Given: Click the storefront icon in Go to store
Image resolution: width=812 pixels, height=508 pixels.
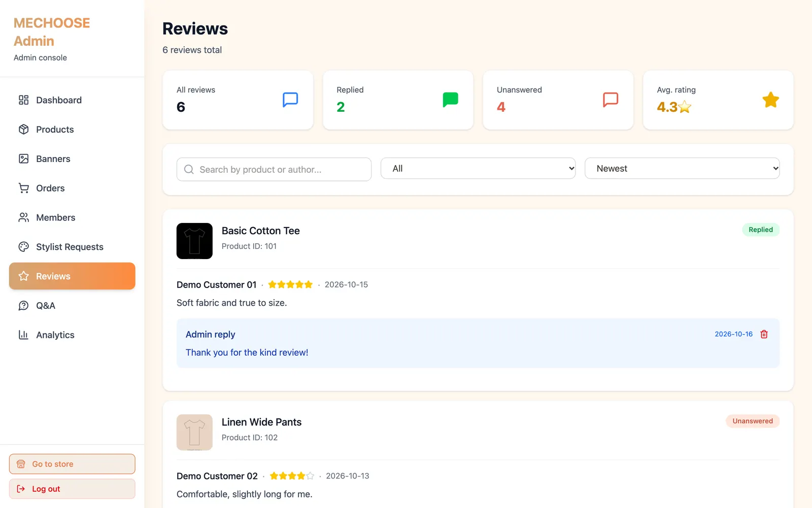Looking at the screenshot, I should pyautogui.click(x=21, y=464).
